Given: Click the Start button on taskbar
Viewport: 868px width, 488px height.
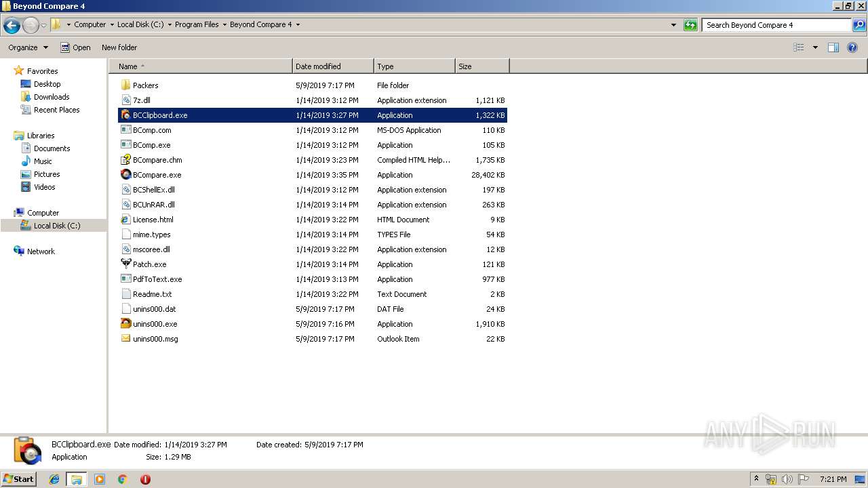Looking at the screenshot, I should (x=19, y=479).
